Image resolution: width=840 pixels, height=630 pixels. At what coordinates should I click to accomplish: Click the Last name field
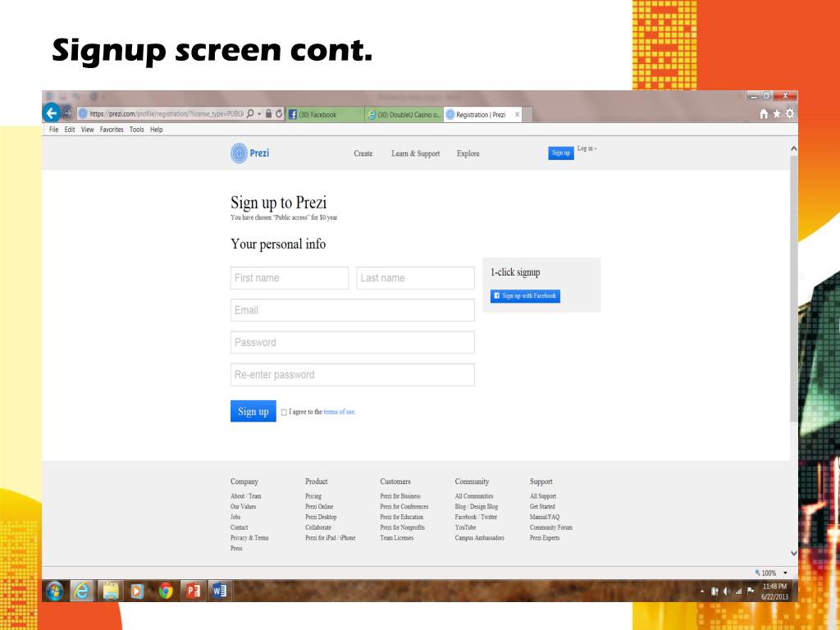tap(415, 278)
